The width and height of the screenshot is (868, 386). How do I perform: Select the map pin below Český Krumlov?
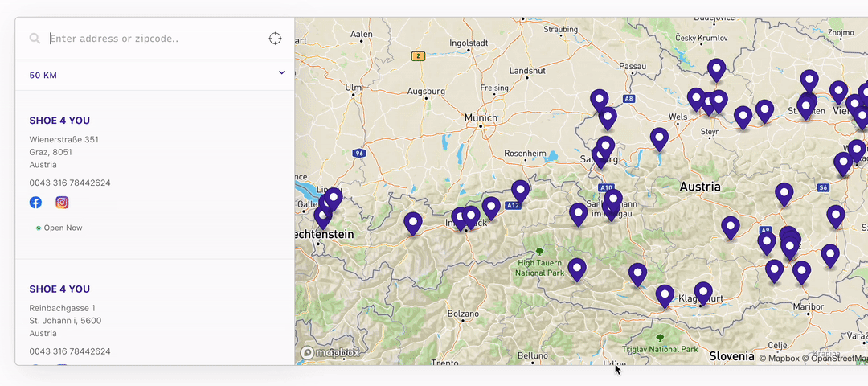pyautogui.click(x=716, y=70)
